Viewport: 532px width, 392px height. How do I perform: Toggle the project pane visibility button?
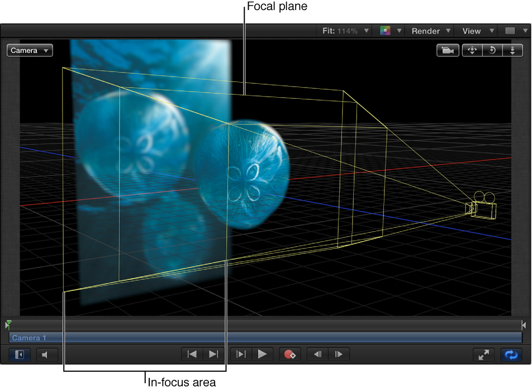click(x=18, y=355)
